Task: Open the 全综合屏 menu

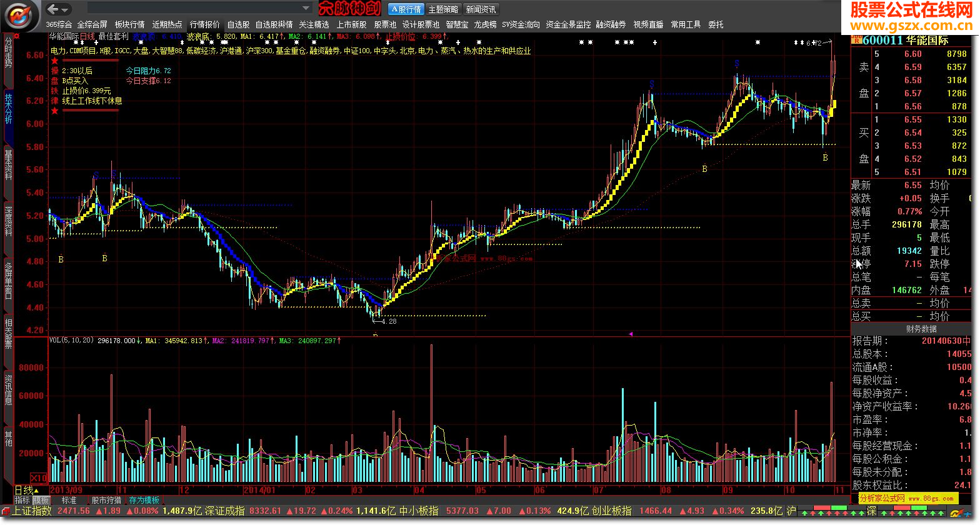Action: coord(92,24)
